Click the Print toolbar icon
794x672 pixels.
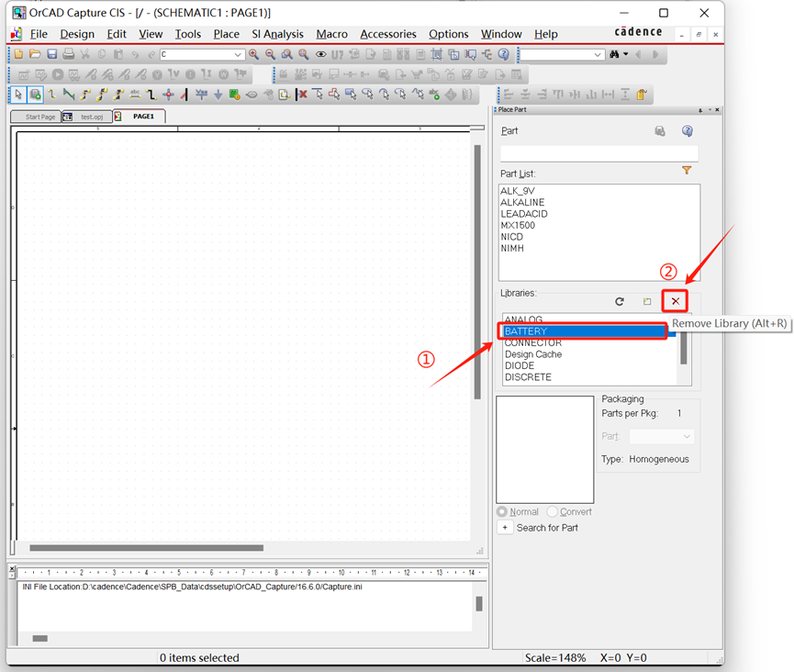pyautogui.click(x=67, y=54)
